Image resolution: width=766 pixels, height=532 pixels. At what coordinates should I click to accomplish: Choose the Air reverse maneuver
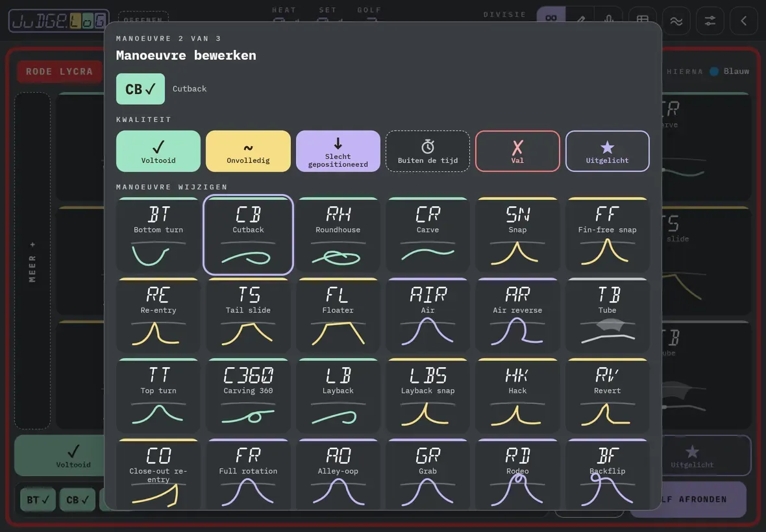517,315
